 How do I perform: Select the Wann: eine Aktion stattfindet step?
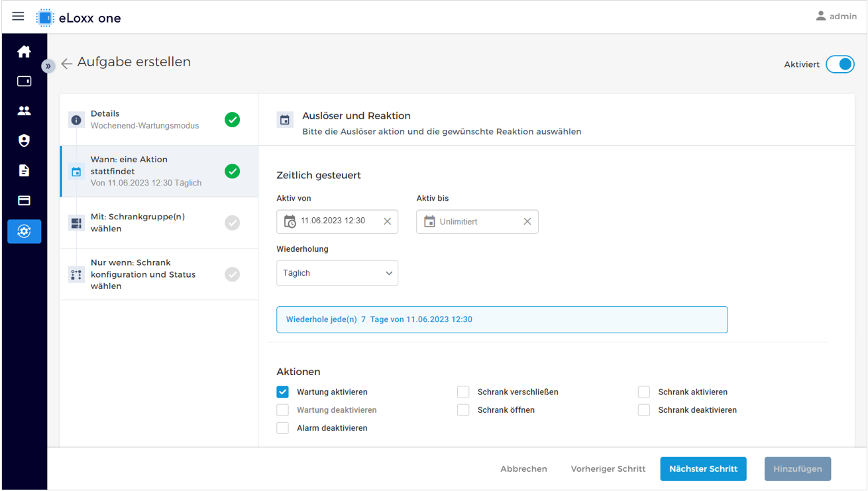click(159, 171)
